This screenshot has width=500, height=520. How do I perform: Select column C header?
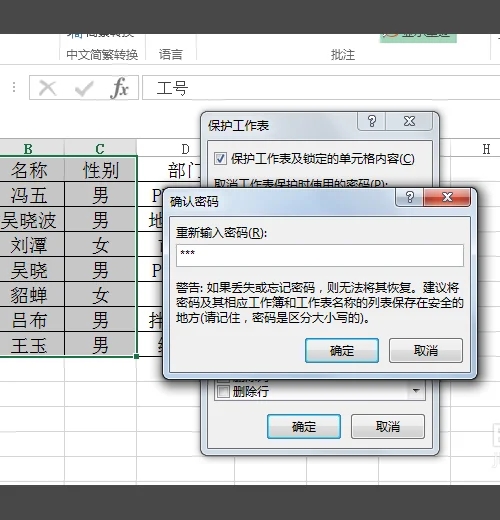(x=100, y=149)
